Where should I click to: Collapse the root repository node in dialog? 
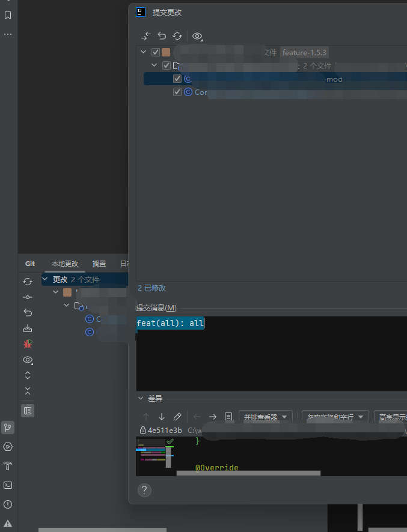pos(143,52)
